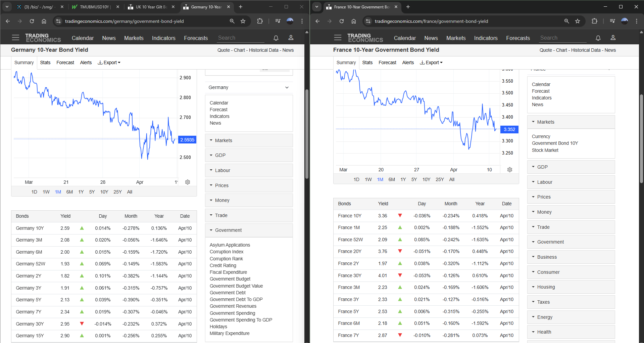644x343 pixels.
Task: Select 10Y range on France chart
Action: [426, 179]
